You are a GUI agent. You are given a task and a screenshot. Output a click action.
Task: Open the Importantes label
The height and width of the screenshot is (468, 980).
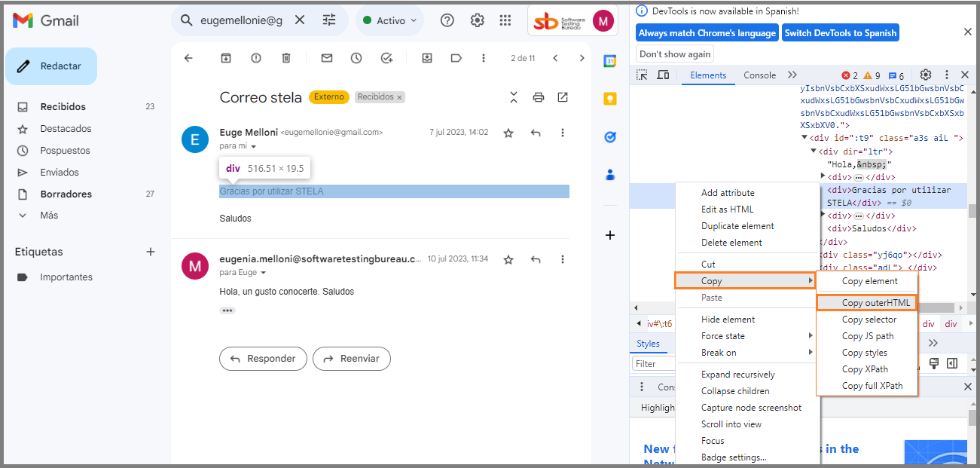point(66,277)
